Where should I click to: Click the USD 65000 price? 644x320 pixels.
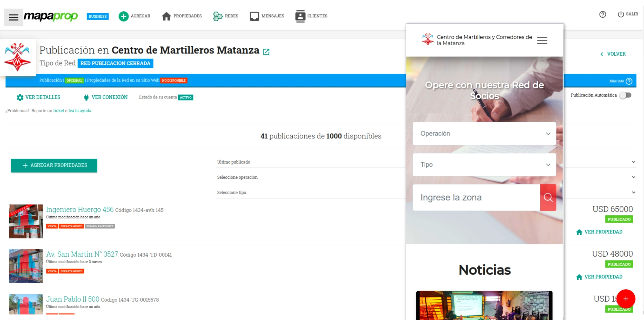tap(613, 209)
